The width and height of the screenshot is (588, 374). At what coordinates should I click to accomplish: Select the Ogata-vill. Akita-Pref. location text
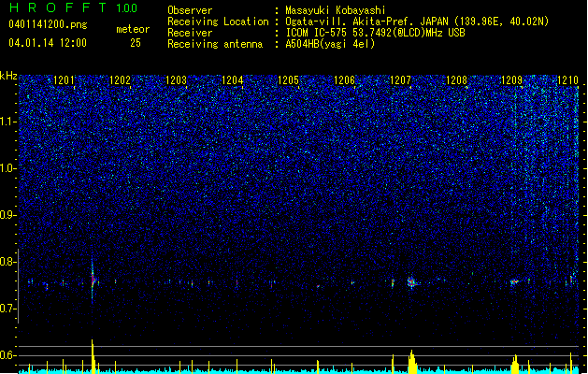(x=417, y=22)
